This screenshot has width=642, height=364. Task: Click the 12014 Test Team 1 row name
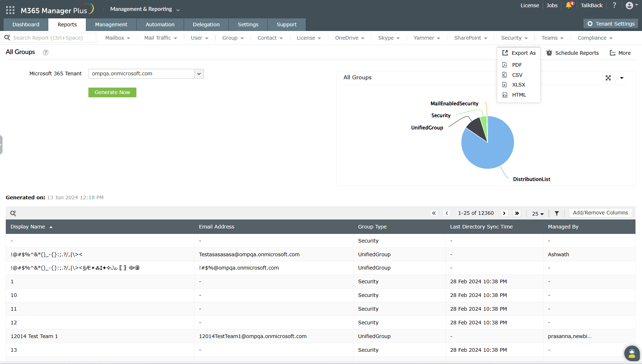34,336
